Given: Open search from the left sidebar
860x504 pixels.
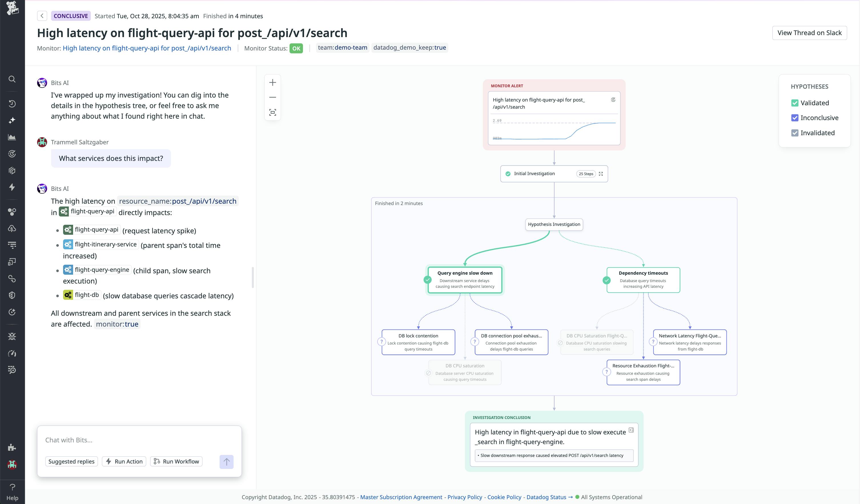Looking at the screenshot, I should point(12,79).
